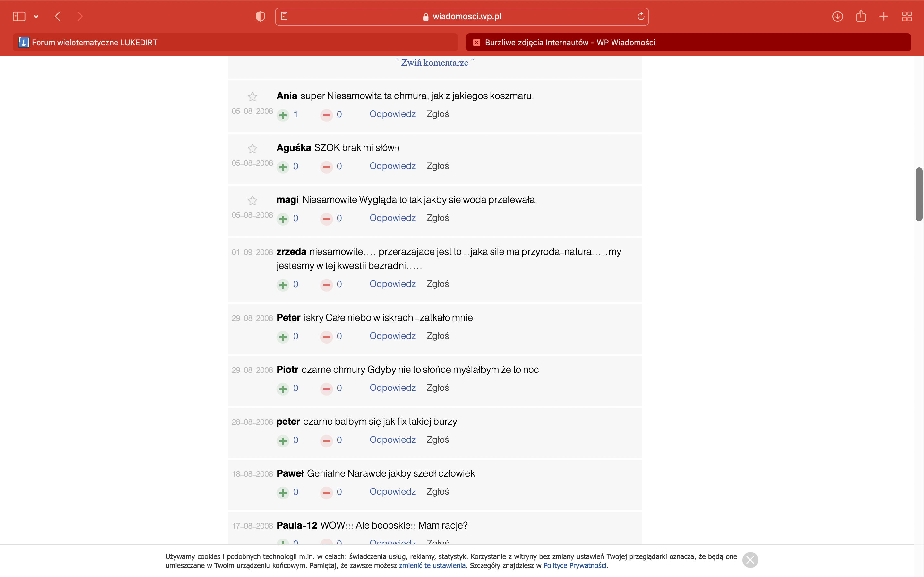
Task: Click Odpowiedz under zrzeda's comment
Action: pos(392,284)
